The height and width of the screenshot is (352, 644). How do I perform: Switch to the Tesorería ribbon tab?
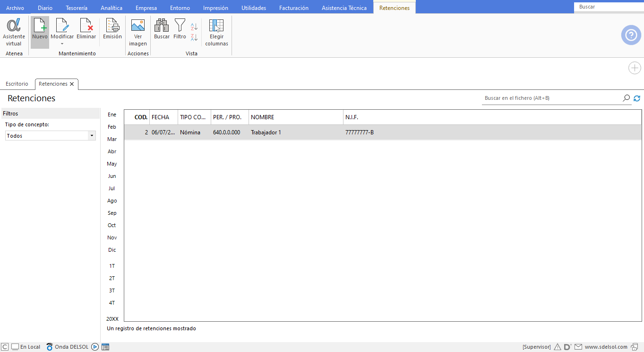point(77,8)
